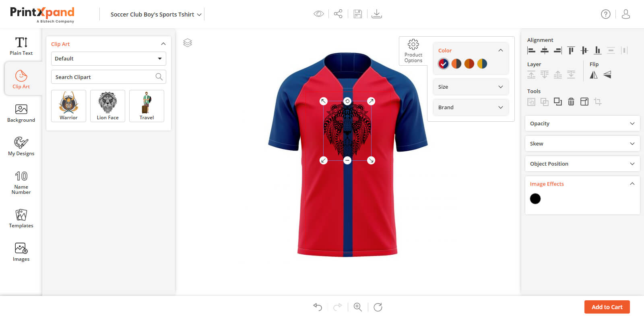Switch to the Templates tab

tap(21, 218)
